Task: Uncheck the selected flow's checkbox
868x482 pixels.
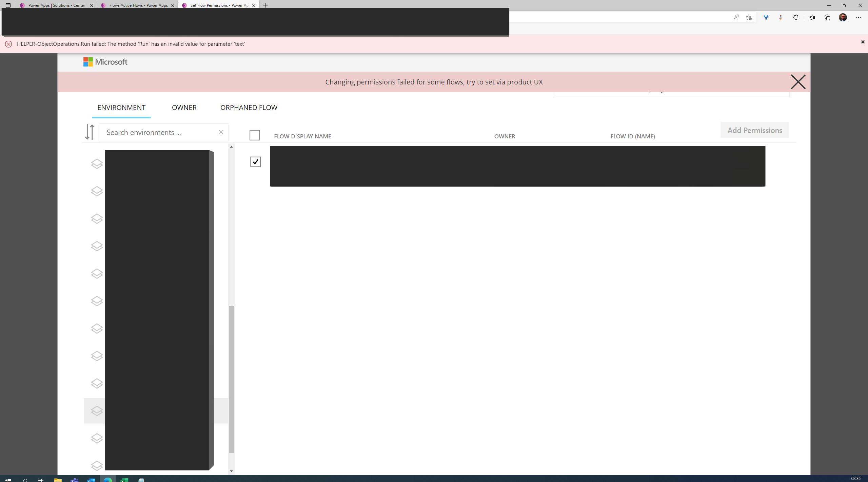Action: [255, 162]
